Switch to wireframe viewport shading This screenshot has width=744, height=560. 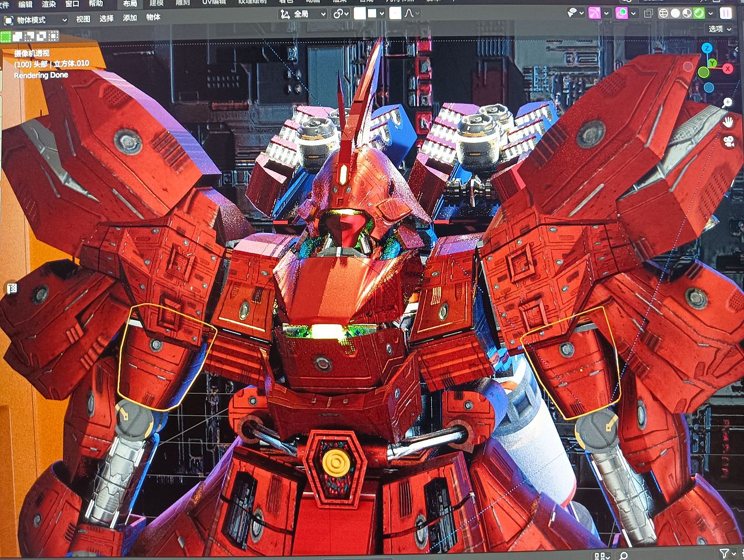(663, 13)
